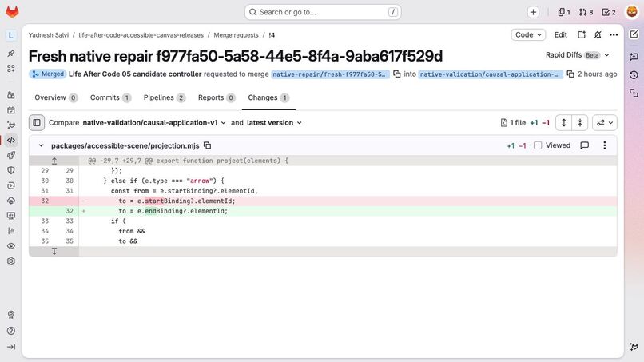Screen dimensions: 644x362
Task: Open the Code section brackets icon
Action: [x=11, y=140]
